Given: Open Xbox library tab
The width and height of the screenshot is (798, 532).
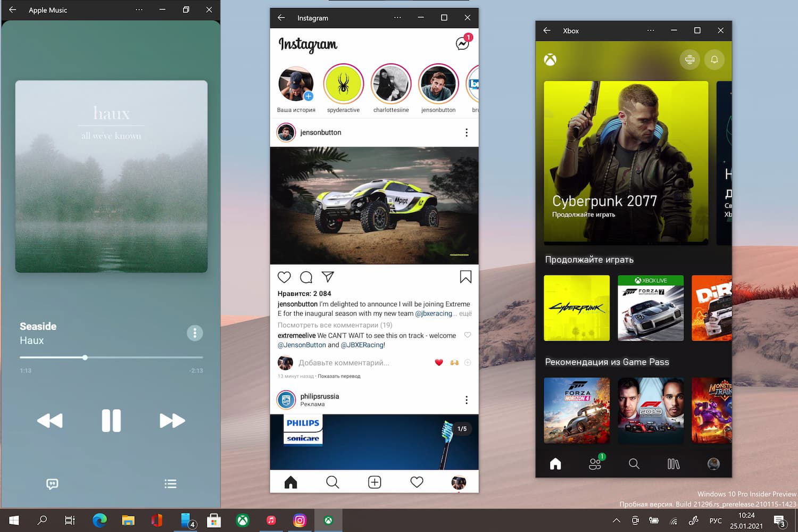Looking at the screenshot, I should [x=674, y=464].
